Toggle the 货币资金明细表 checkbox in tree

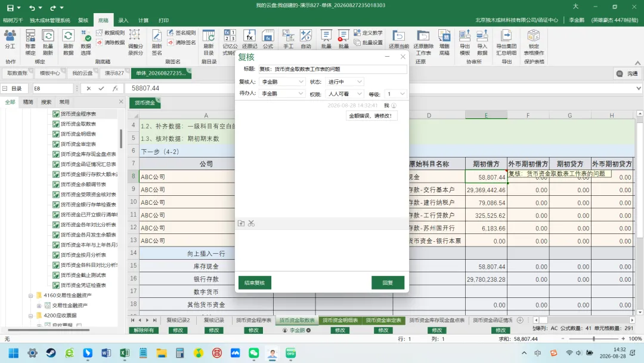(x=56, y=134)
